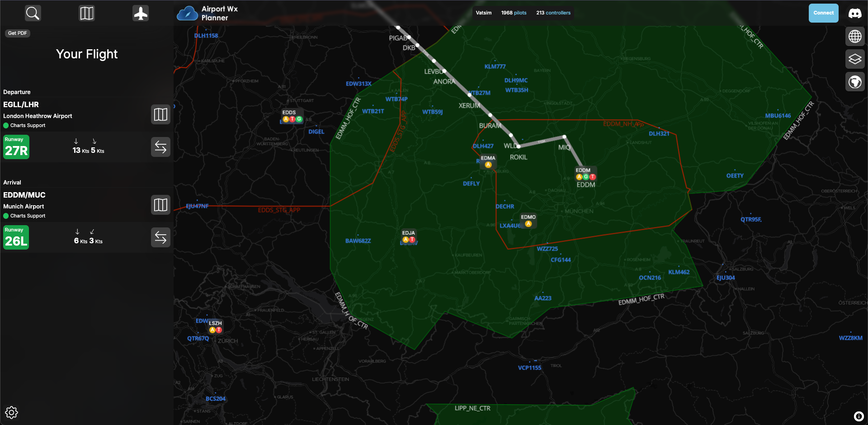Click aircraft EJU304 on the map
This screenshot has height=425, width=868.
click(x=726, y=278)
